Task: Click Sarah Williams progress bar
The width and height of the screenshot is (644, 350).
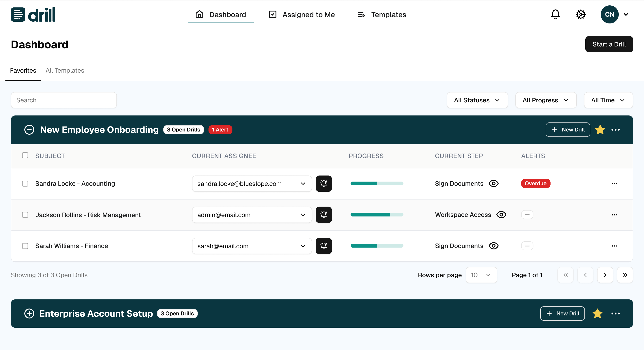Action: click(x=377, y=246)
